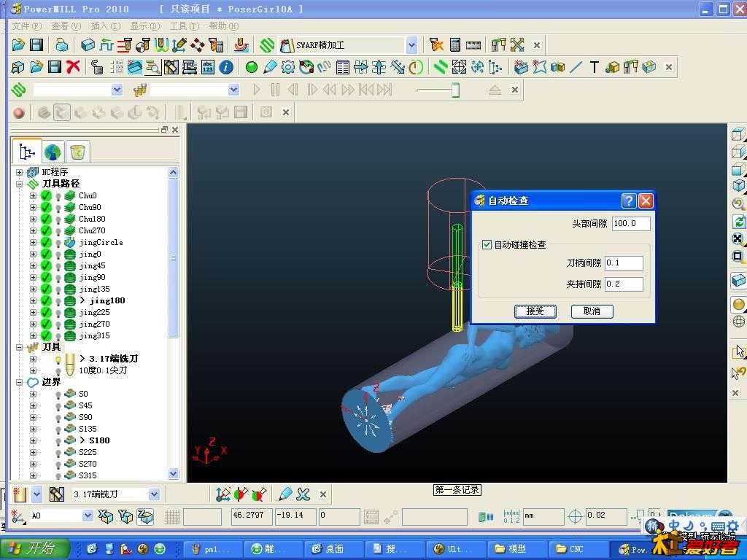This screenshot has height=560, width=747.
Task: Open the 工具 menu
Action: coord(185,26)
